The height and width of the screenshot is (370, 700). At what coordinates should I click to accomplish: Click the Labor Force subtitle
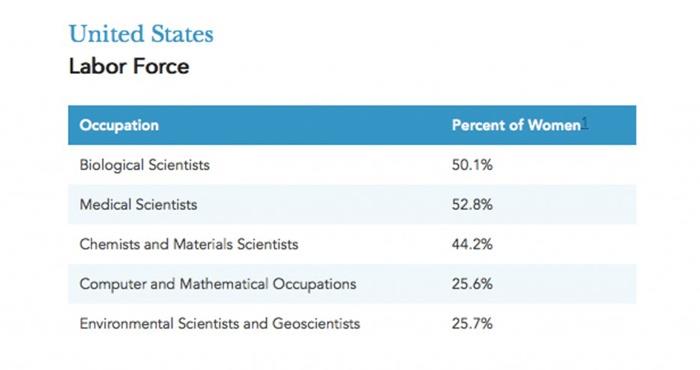coord(129,67)
